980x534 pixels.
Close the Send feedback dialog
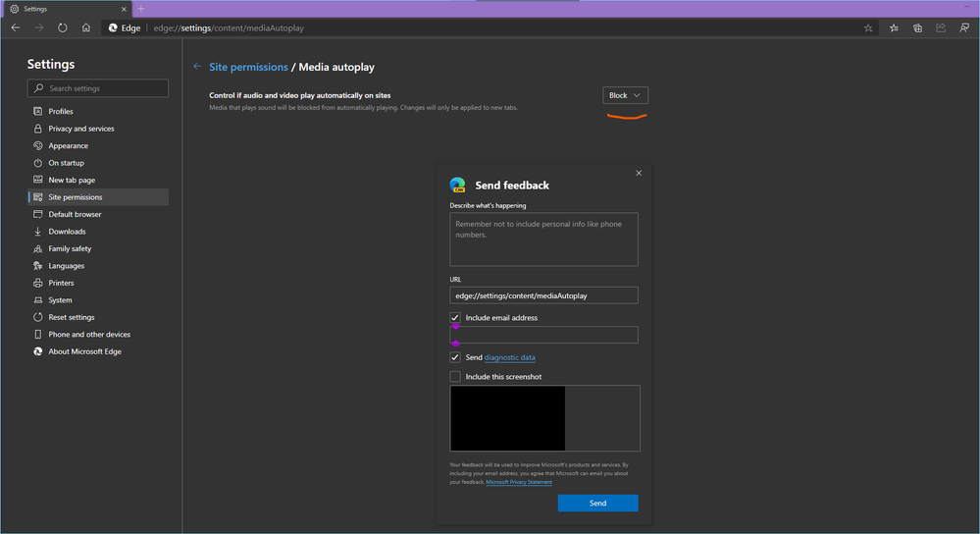(x=639, y=173)
